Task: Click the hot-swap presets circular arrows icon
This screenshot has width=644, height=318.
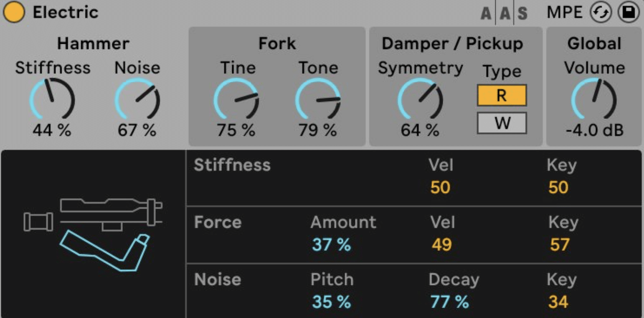Action: pos(600,13)
